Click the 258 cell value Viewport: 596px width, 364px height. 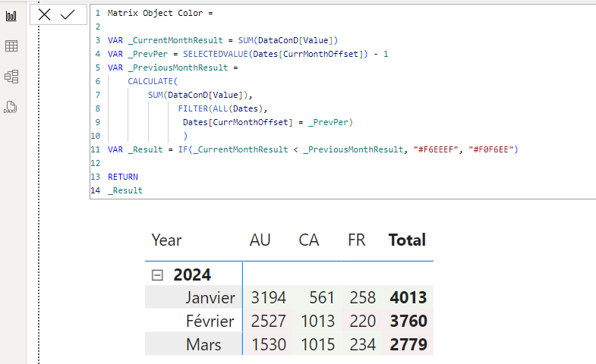(363, 297)
